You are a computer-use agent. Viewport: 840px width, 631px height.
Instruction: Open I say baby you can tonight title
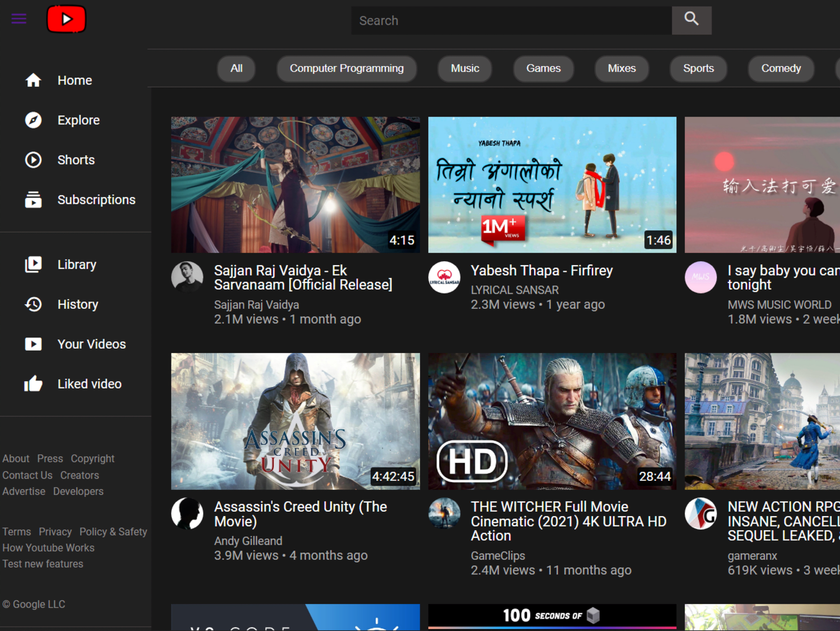783,277
